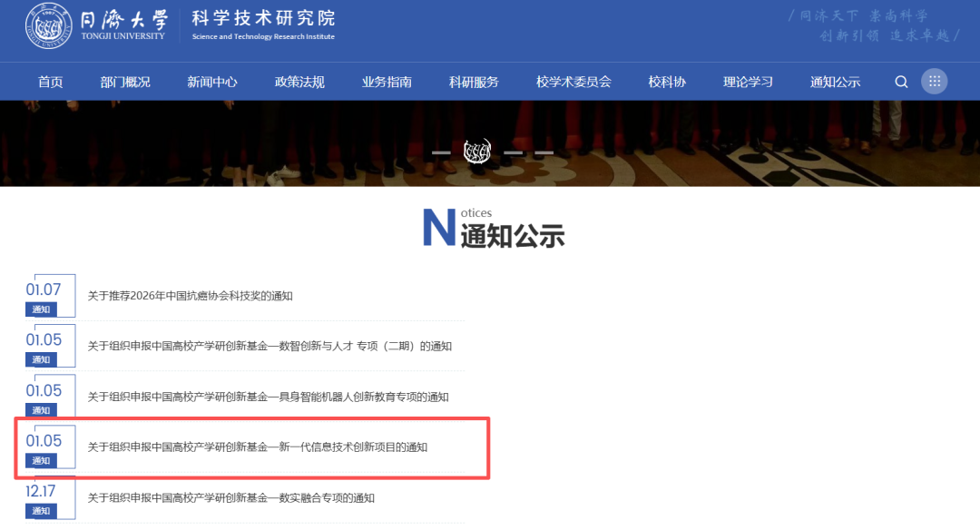Open the 新一代信息技术创新项目 notice
This screenshot has height=530, width=980.
pos(257,447)
